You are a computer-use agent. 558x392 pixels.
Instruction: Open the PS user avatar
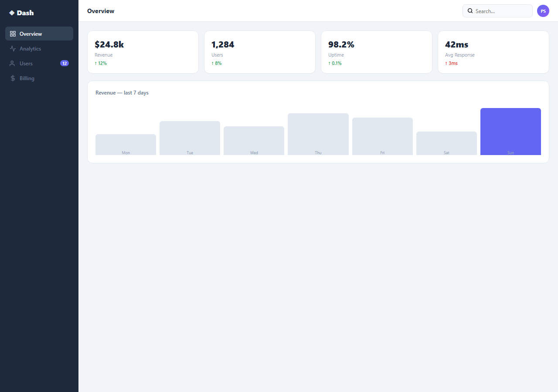(x=543, y=11)
